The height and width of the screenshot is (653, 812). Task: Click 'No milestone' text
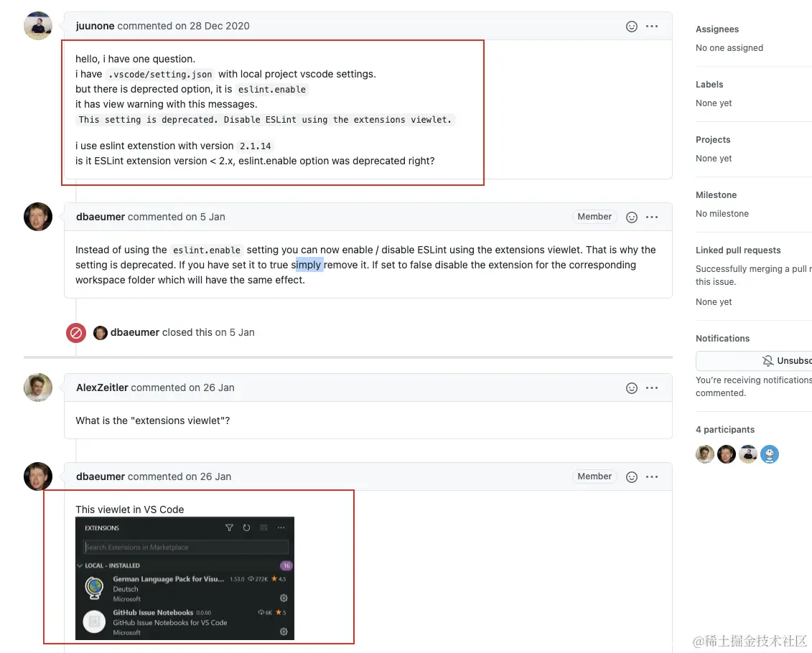722,214
